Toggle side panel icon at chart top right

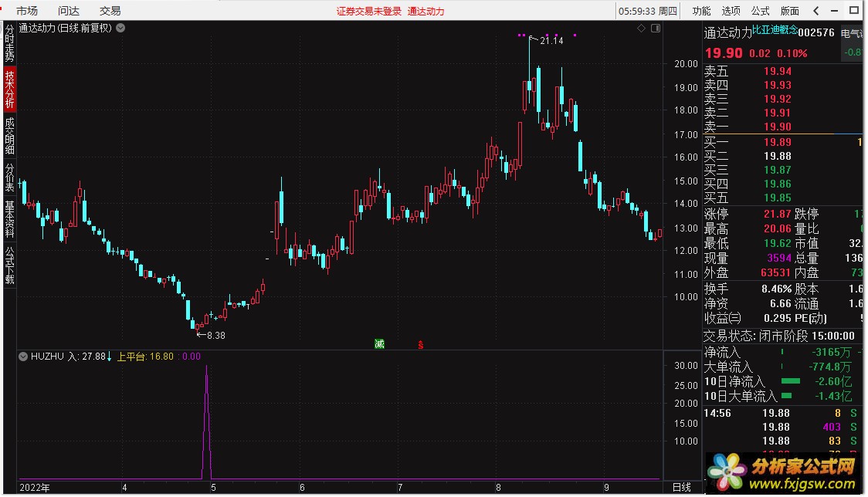[x=656, y=28]
